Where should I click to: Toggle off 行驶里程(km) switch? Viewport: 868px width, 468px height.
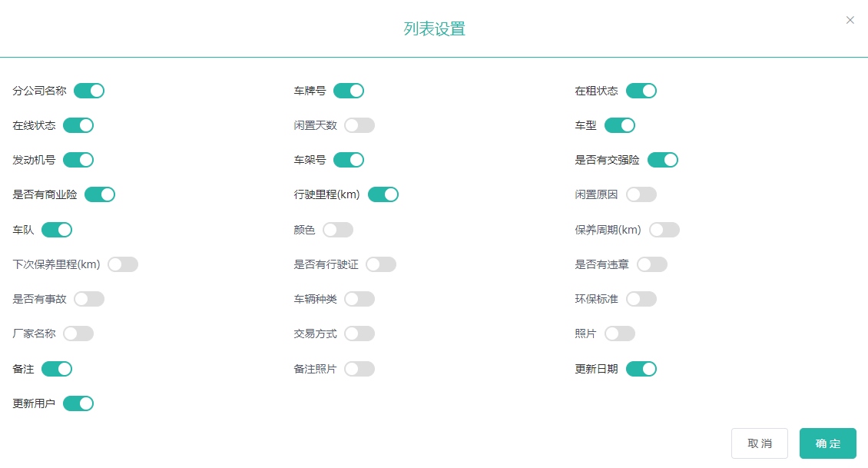point(383,194)
